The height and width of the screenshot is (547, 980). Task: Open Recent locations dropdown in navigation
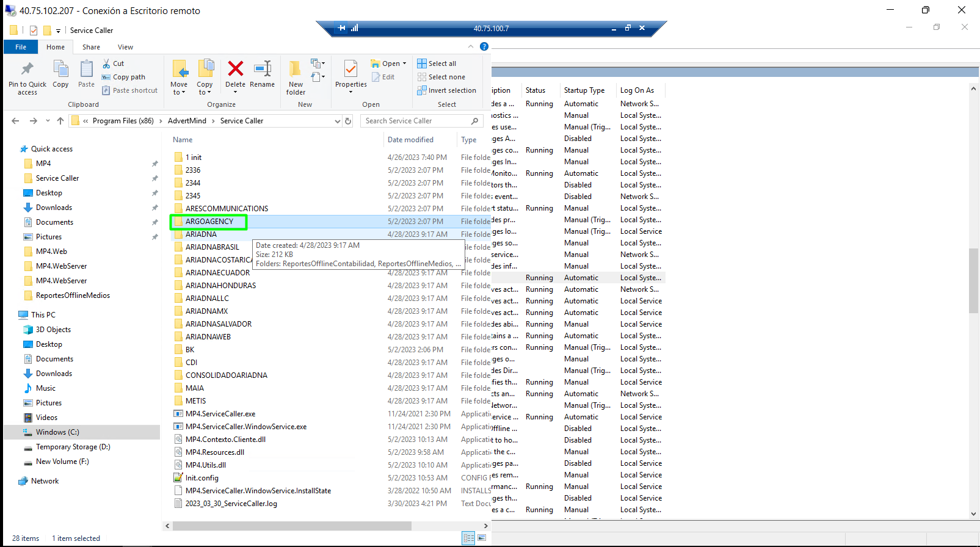[48, 121]
